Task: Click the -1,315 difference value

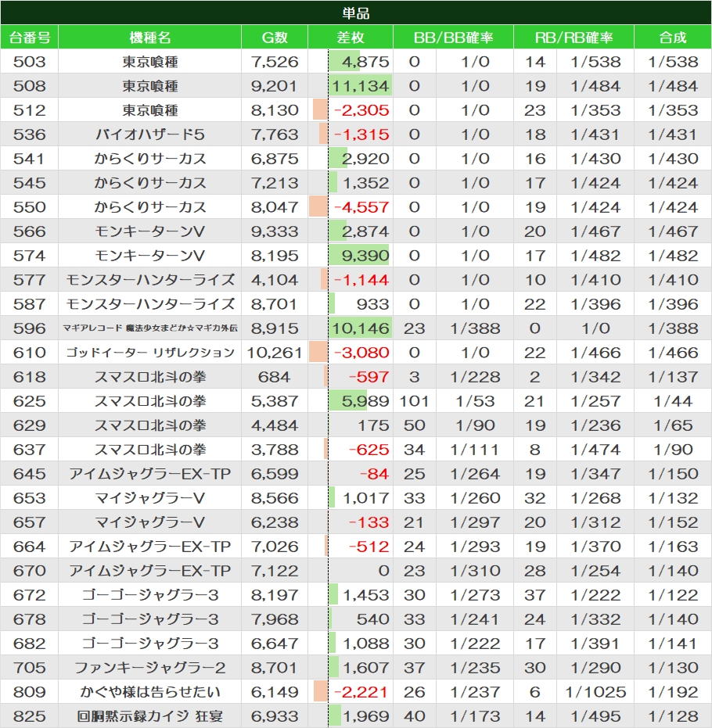Action: [x=361, y=134]
